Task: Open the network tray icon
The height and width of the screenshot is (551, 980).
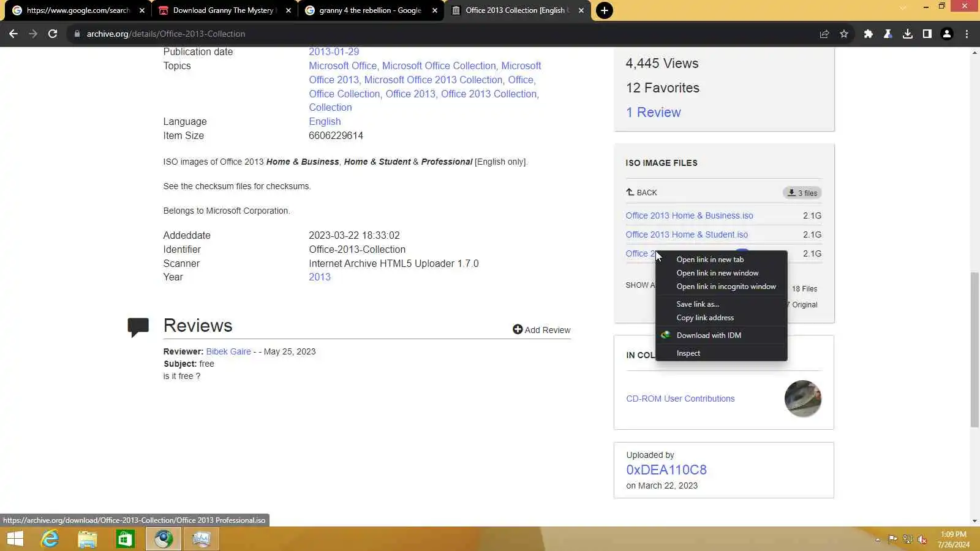Action: point(908,539)
